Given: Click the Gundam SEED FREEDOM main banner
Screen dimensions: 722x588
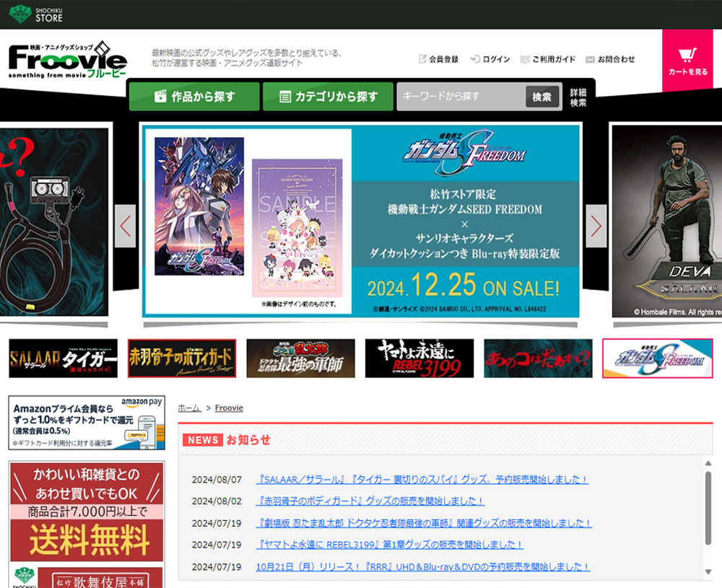Looking at the screenshot, I should click(361, 221).
